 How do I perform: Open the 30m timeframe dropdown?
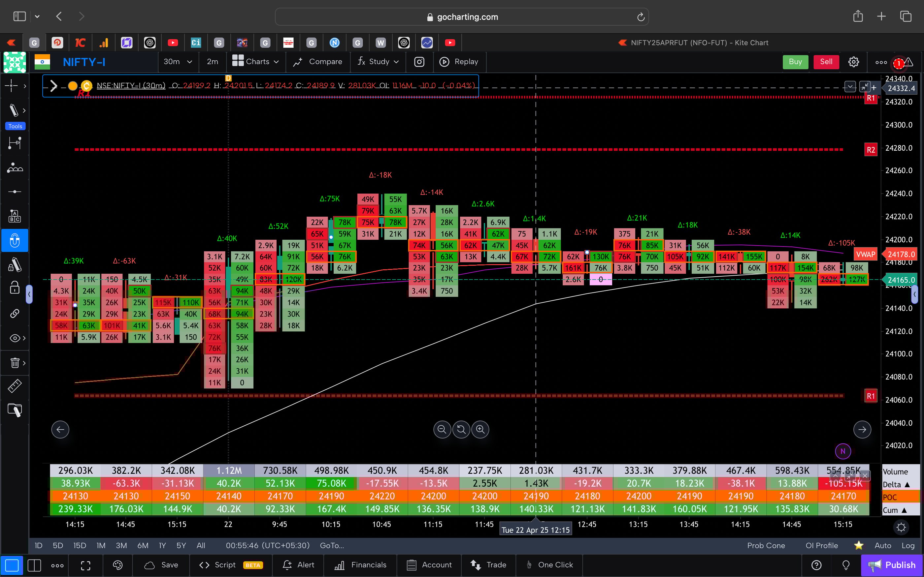pyautogui.click(x=178, y=61)
